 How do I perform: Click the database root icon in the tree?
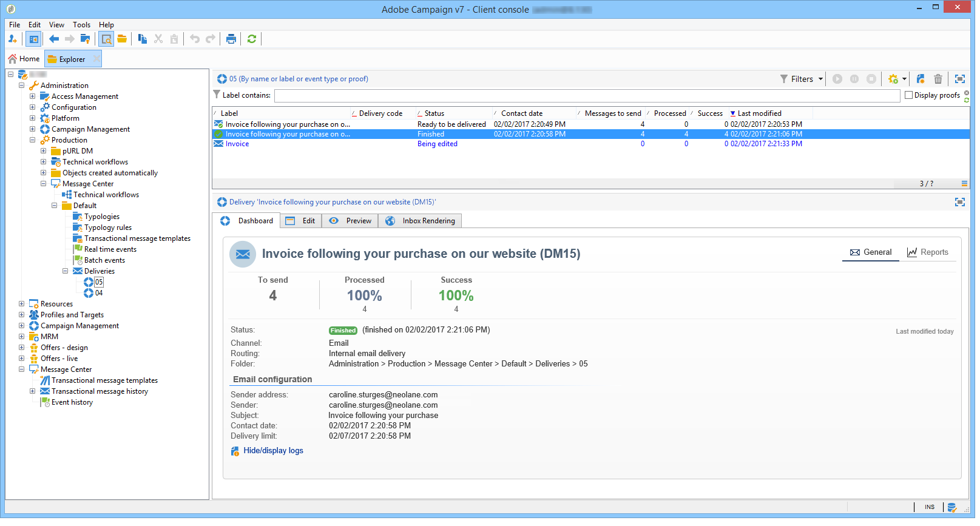click(23, 75)
